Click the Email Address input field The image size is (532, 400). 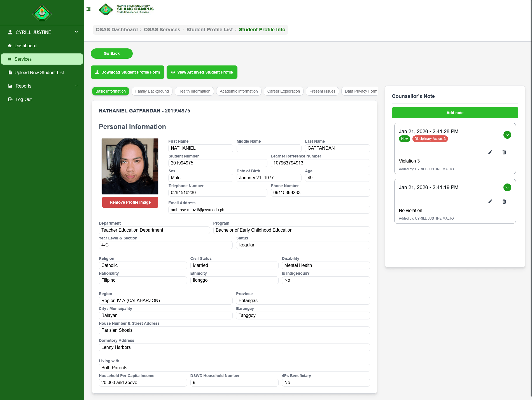(x=269, y=210)
